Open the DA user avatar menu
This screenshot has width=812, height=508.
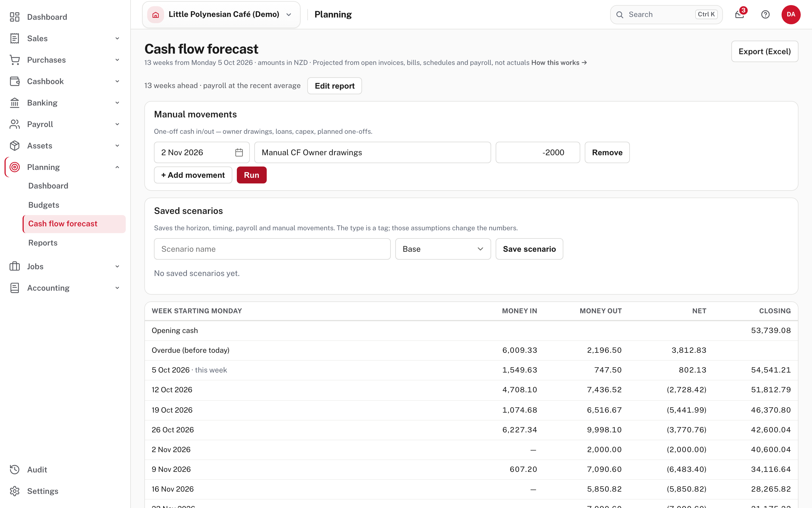(791, 14)
